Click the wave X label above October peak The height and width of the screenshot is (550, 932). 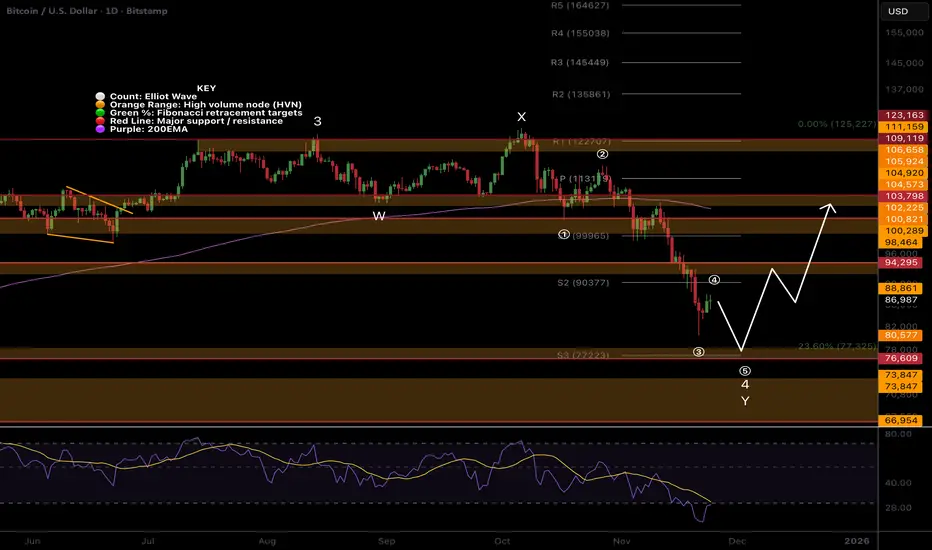[x=521, y=117]
